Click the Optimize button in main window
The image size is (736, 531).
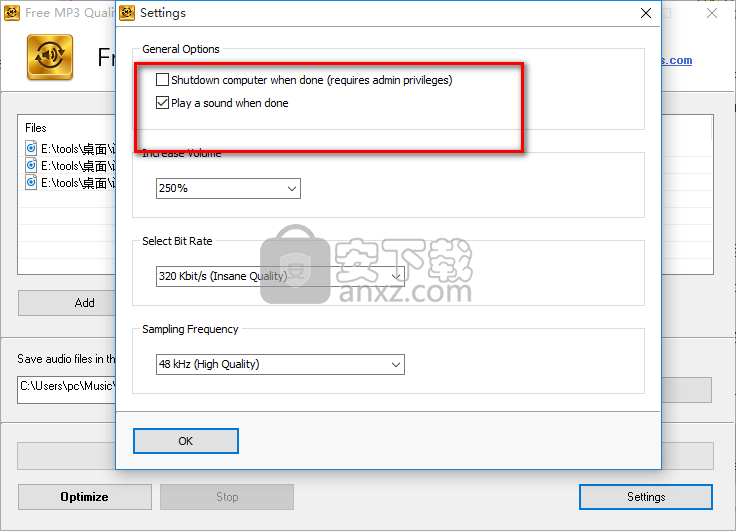click(84, 497)
